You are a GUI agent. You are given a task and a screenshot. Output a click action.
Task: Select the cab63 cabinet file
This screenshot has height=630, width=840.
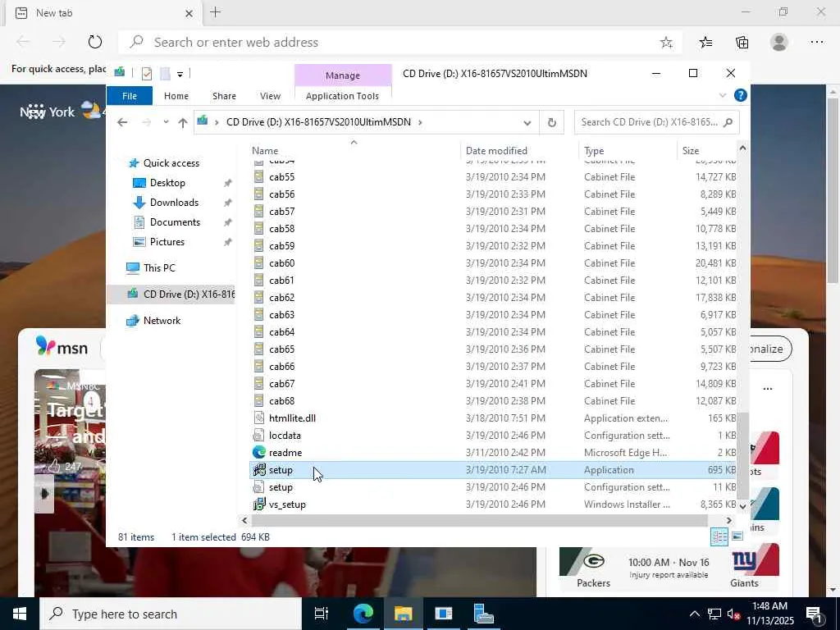click(x=493, y=314)
